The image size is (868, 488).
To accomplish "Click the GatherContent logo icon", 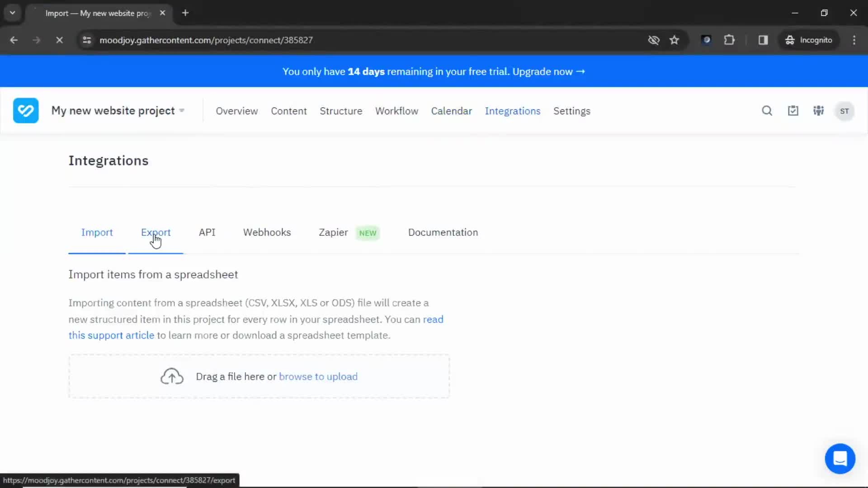I will [x=26, y=110].
